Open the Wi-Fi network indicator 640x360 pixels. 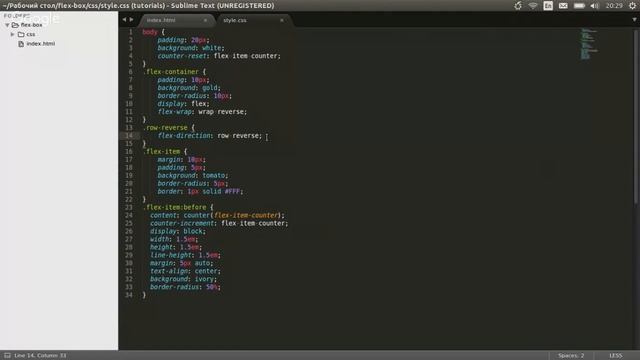tap(533, 6)
